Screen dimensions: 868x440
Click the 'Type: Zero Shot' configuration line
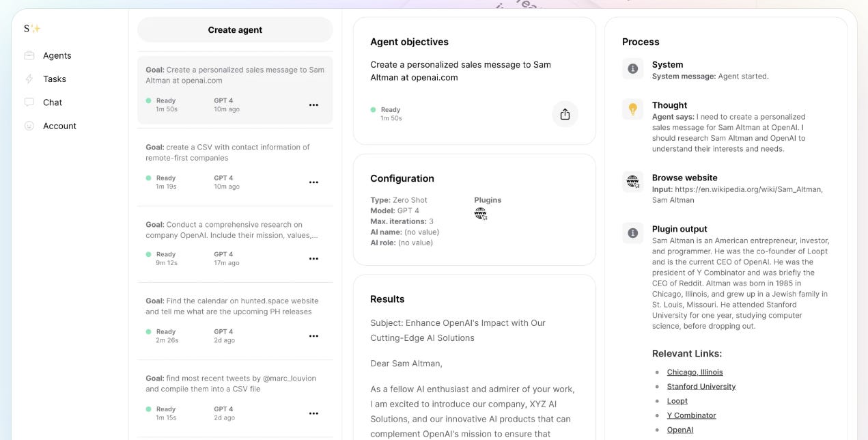pyautogui.click(x=399, y=200)
